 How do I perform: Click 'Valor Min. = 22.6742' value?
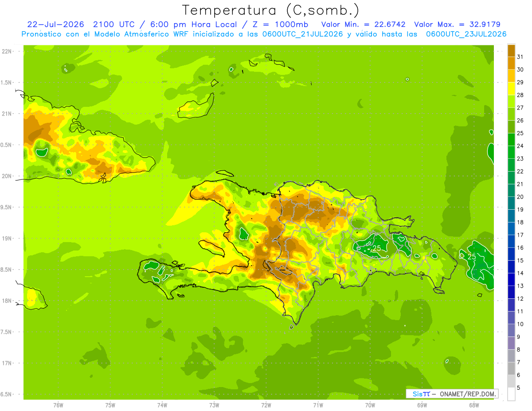[x=364, y=24]
